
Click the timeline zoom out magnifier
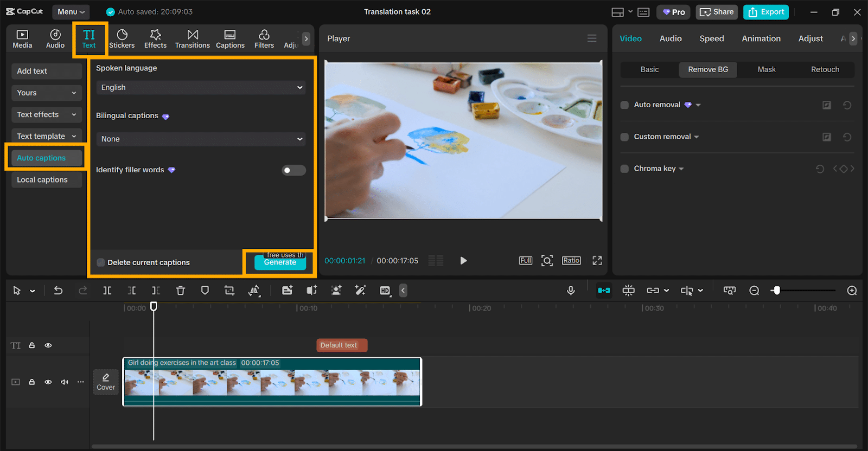(754, 291)
